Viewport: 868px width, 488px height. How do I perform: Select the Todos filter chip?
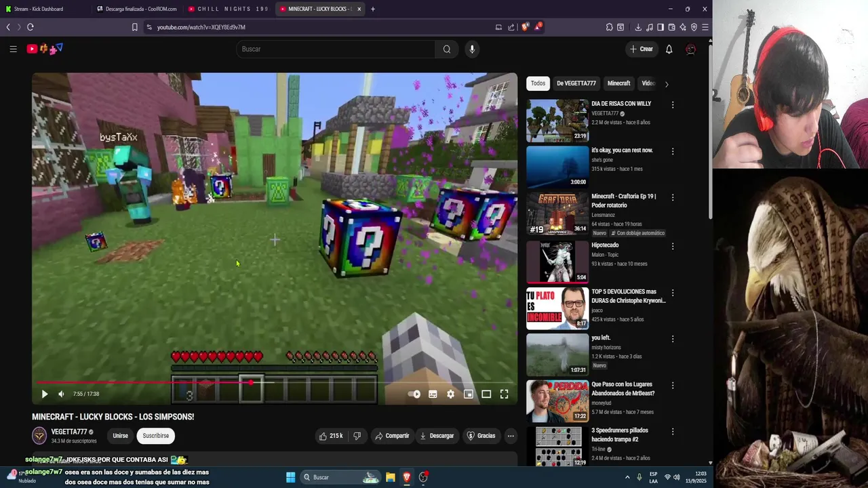(x=538, y=83)
